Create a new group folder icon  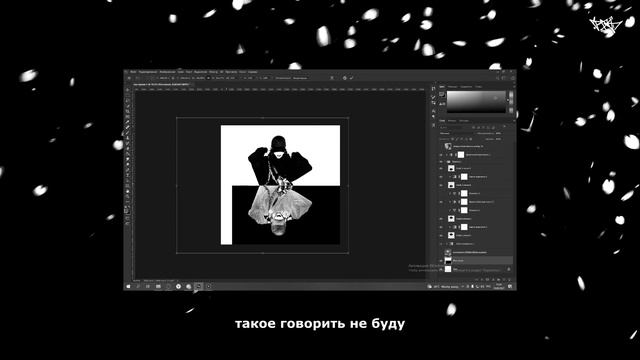tap(499, 280)
